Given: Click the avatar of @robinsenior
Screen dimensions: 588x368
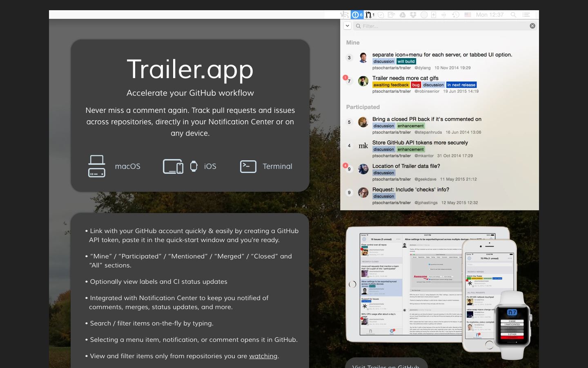Looking at the screenshot, I should tap(363, 81).
